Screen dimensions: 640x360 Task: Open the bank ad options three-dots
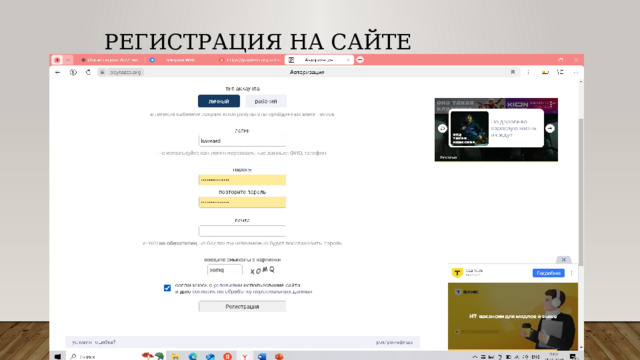[x=571, y=273]
